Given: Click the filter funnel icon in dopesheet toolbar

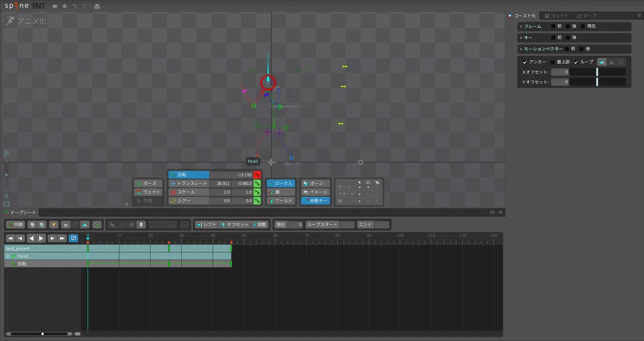Looking at the screenshot, I should pos(54,225).
